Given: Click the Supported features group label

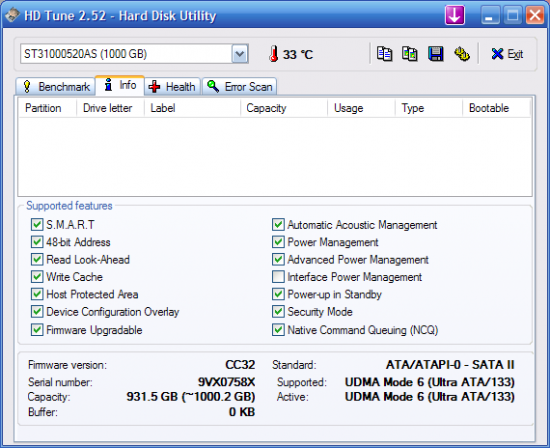Looking at the screenshot, I should [69, 206].
